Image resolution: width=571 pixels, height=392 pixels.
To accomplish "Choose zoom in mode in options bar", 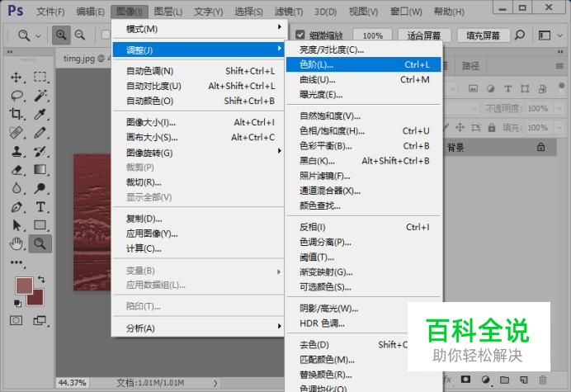I will tap(61, 35).
